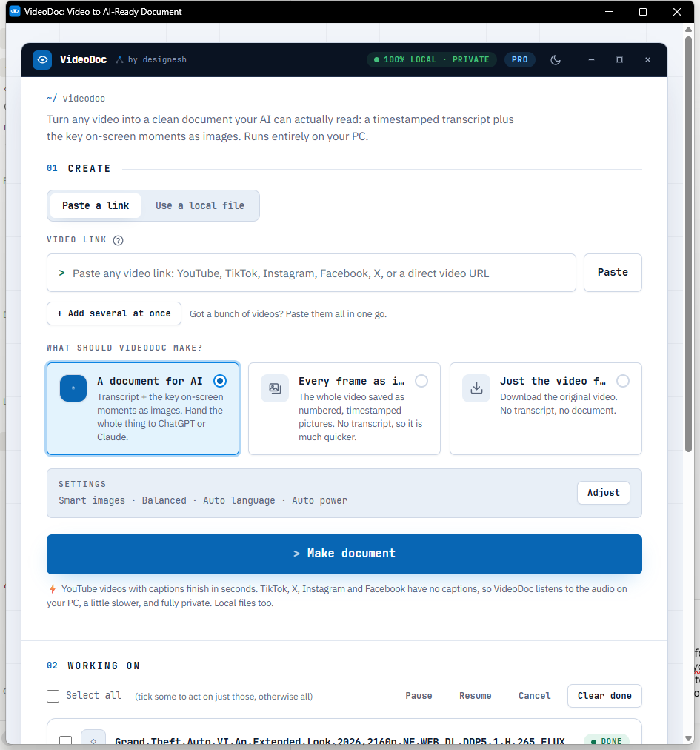The width and height of the screenshot is (700, 750).
Task: Click the vertical scrollbar thumb
Action: tap(689, 244)
